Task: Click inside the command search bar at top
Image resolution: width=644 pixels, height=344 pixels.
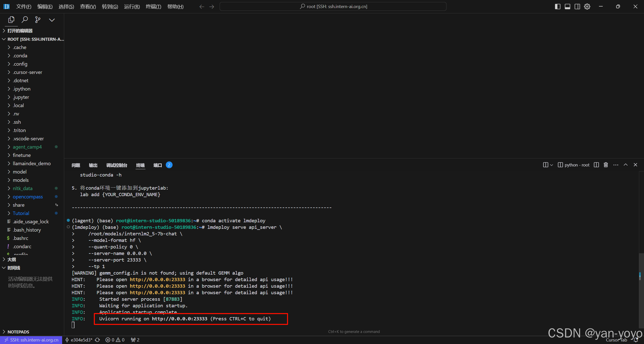Action: [x=333, y=6]
